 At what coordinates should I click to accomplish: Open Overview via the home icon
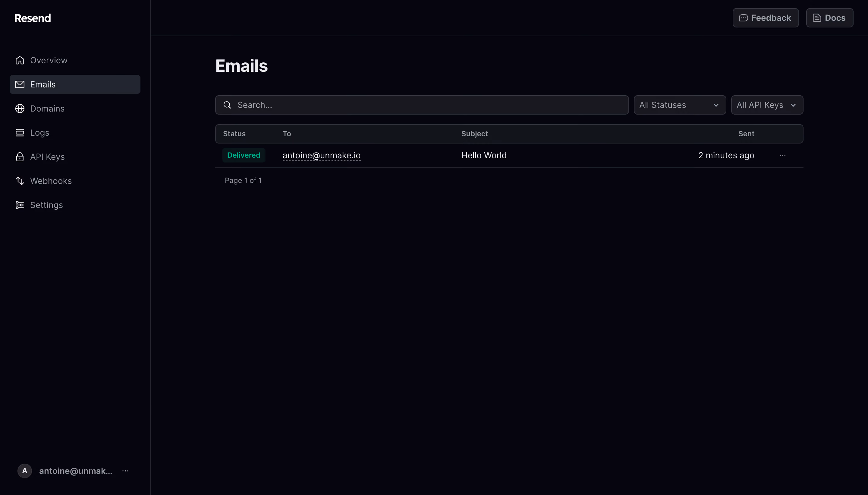coord(20,60)
